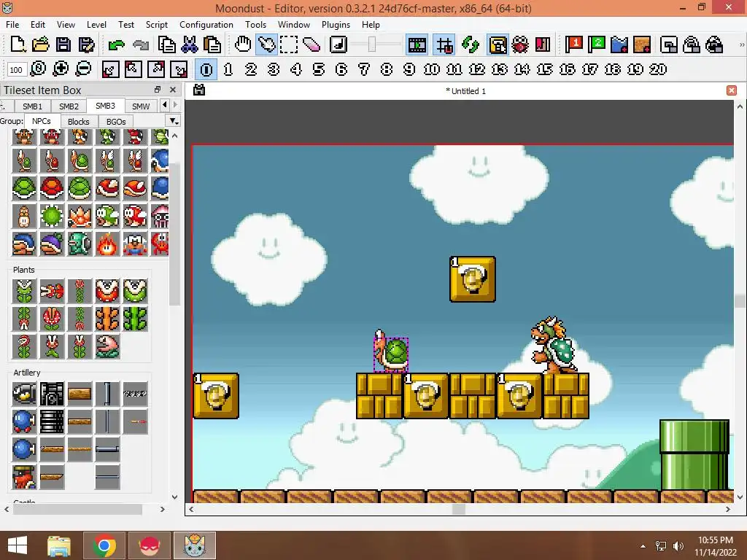Viewport: 747px width, 560px height.
Task: Click the green warp pipe
Action: (694, 455)
